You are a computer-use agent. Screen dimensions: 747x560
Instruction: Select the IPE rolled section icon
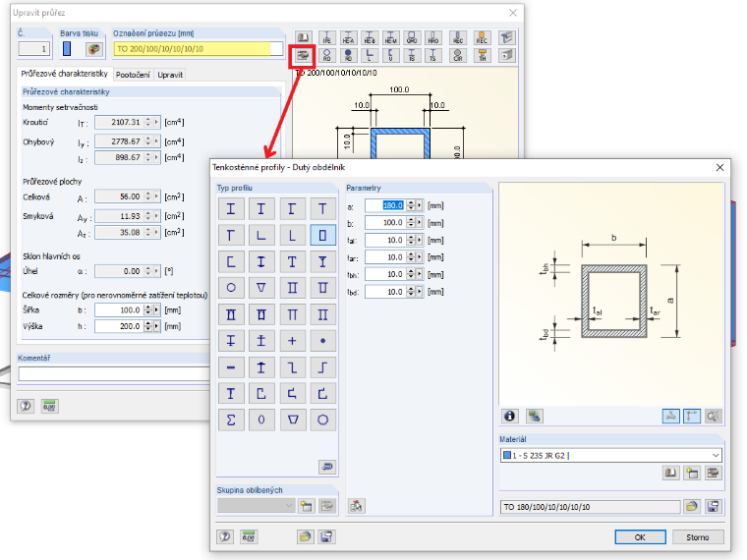[327, 37]
